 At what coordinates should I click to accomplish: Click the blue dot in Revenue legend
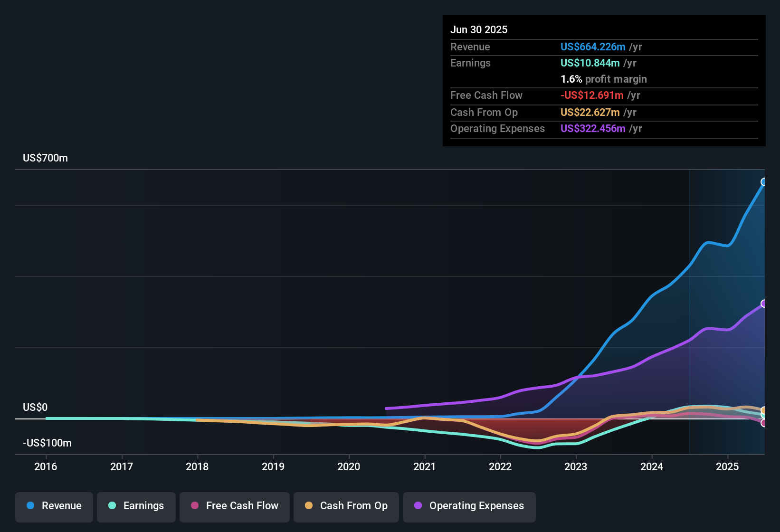(x=30, y=505)
